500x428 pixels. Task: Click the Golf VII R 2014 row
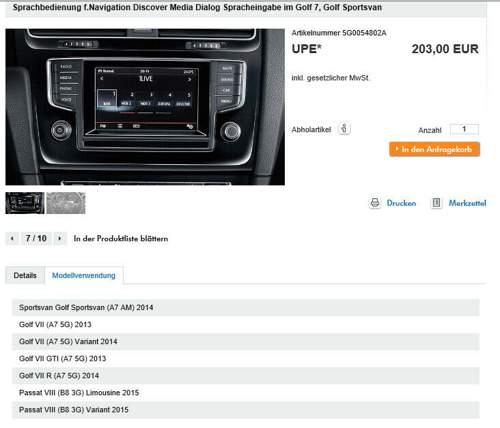pos(246,376)
